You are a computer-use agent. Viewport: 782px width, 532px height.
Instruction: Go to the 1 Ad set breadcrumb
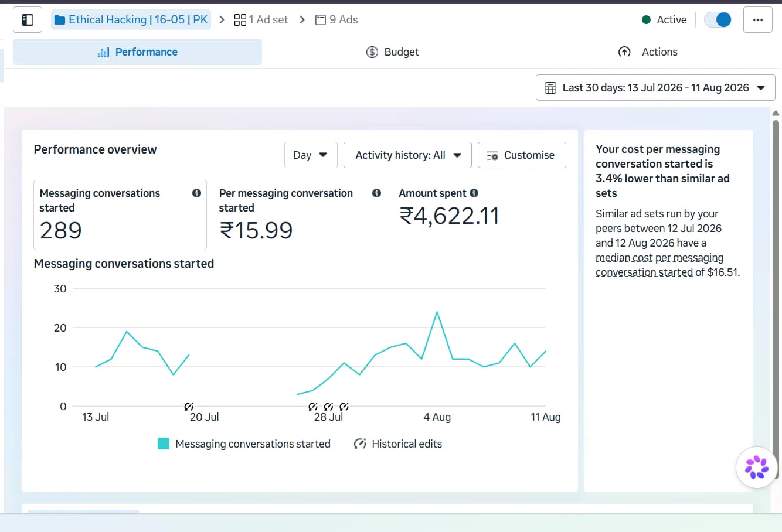[x=261, y=20]
